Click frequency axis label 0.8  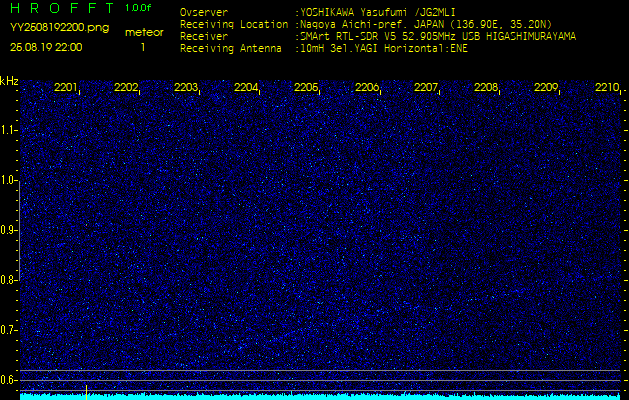point(8,280)
